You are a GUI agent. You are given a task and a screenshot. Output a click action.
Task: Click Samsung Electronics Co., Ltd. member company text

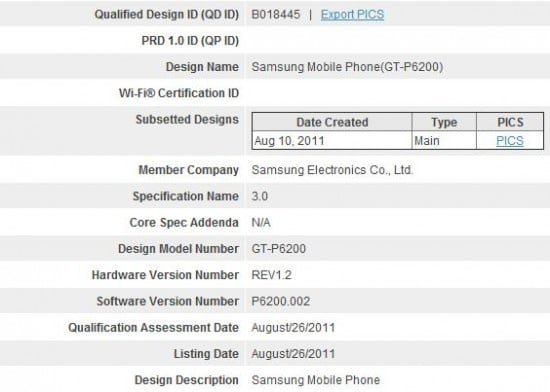point(332,170)
